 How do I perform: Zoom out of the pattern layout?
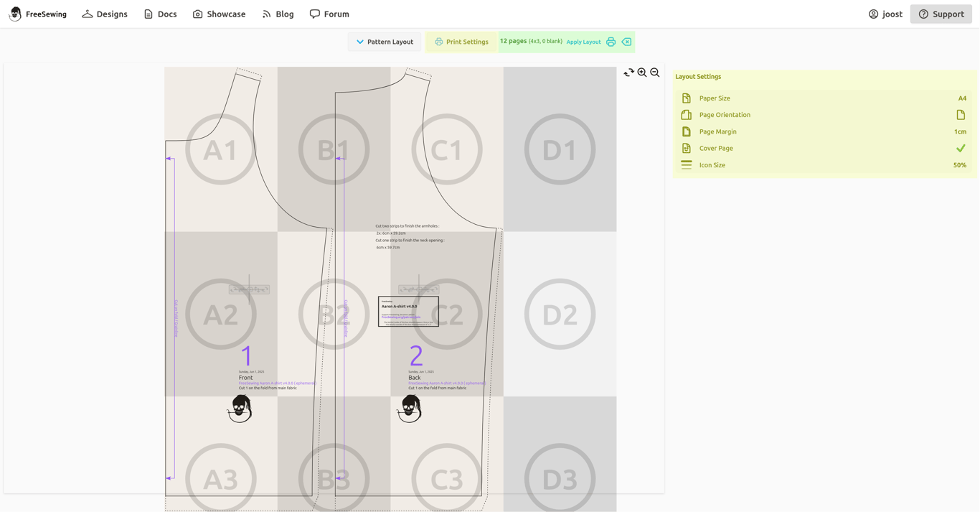point(655,73)
